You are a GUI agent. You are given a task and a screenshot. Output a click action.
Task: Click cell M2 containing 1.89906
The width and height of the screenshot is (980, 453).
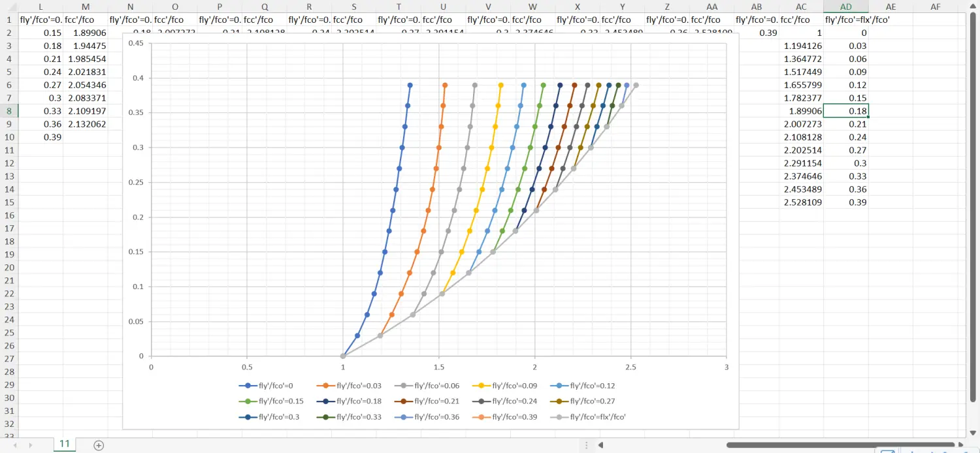click(86, 33)
